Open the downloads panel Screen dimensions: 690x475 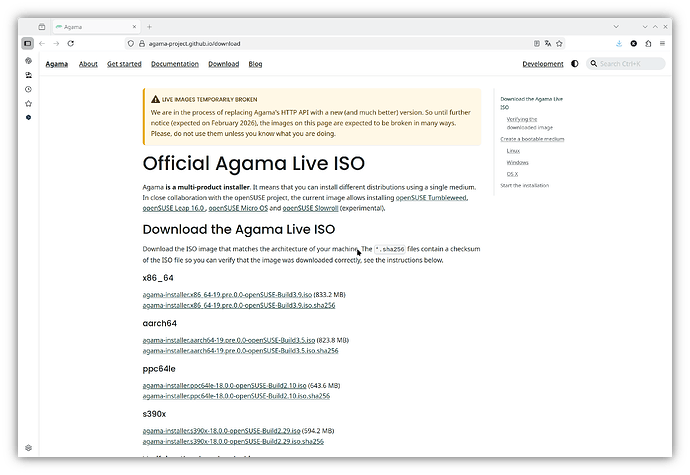[x=619, y=44]
